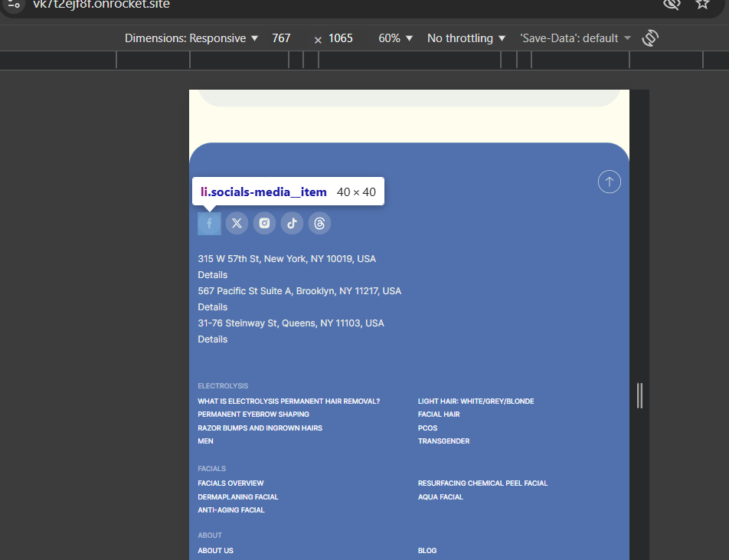This screenshot has width=729, height=560.
Task: Open the Facials Overview link
Action: click(230, 483)
